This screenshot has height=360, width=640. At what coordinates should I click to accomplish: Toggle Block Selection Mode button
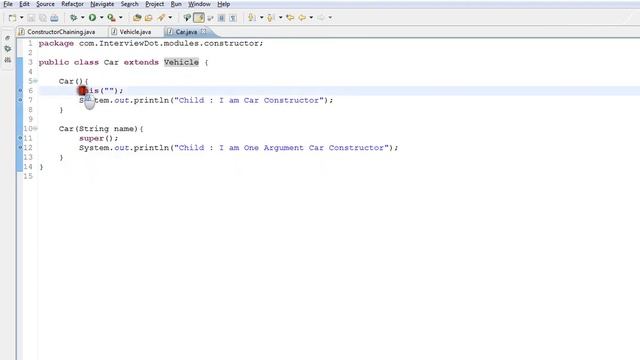pyautogui.click(x=222, y=18)
